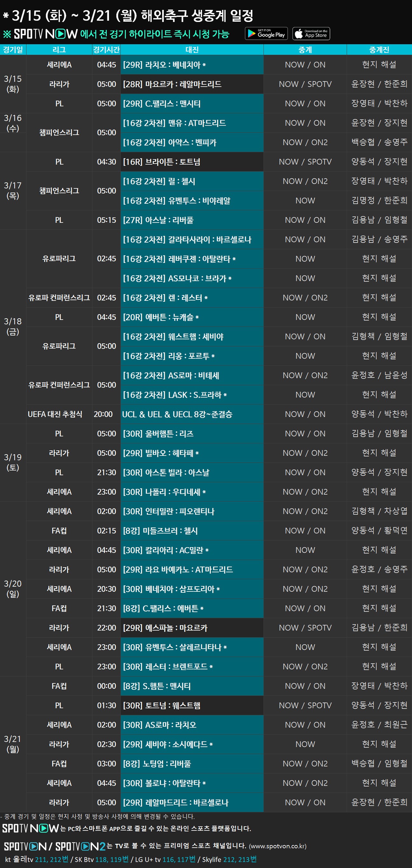
Task: Select the 마요르카 : 레알마드리드 match
Action: click(192, 84)
